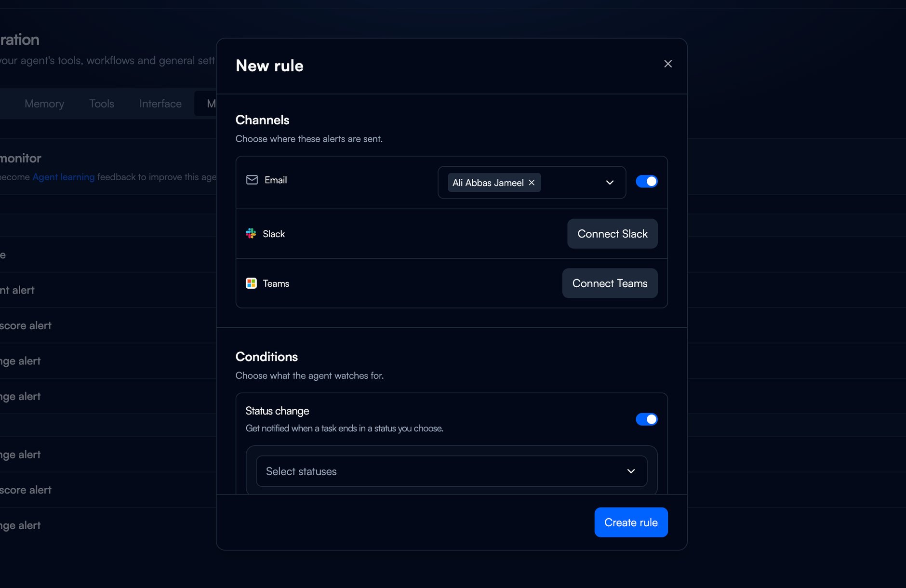Click the Email channel label

[276, 180]
